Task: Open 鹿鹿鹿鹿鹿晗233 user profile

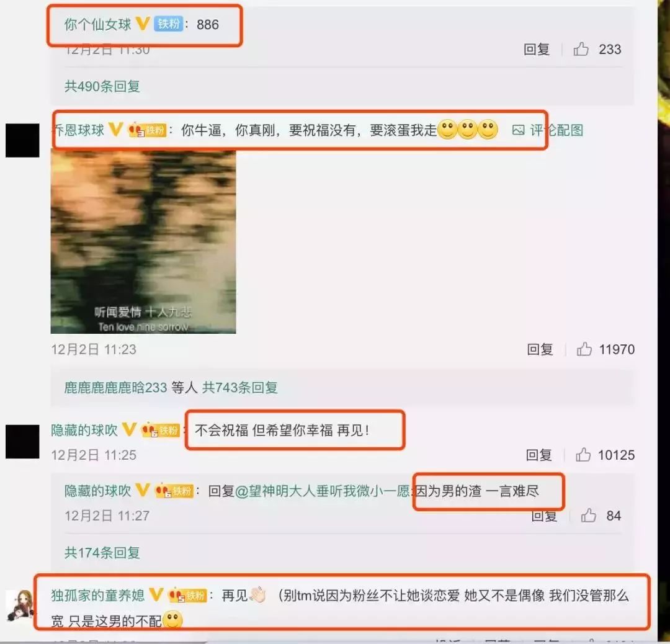Action: (115, 387)
